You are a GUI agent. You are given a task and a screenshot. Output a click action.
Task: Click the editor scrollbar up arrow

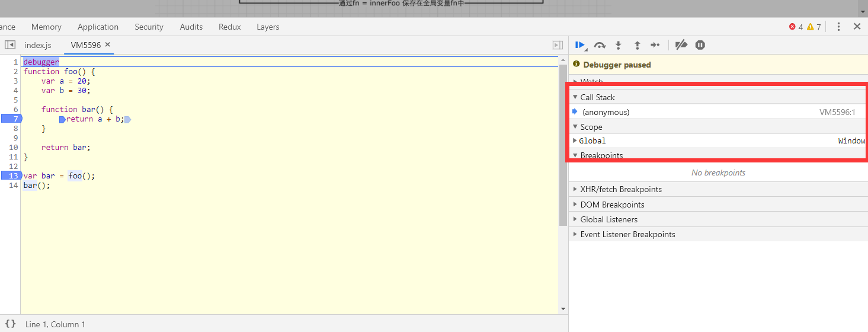point(563,60)
